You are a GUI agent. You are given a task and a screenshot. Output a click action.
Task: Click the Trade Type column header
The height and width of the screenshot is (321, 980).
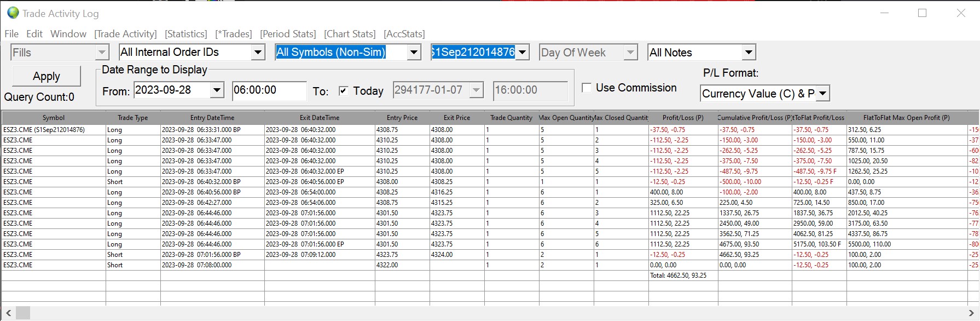click(133, 118)
